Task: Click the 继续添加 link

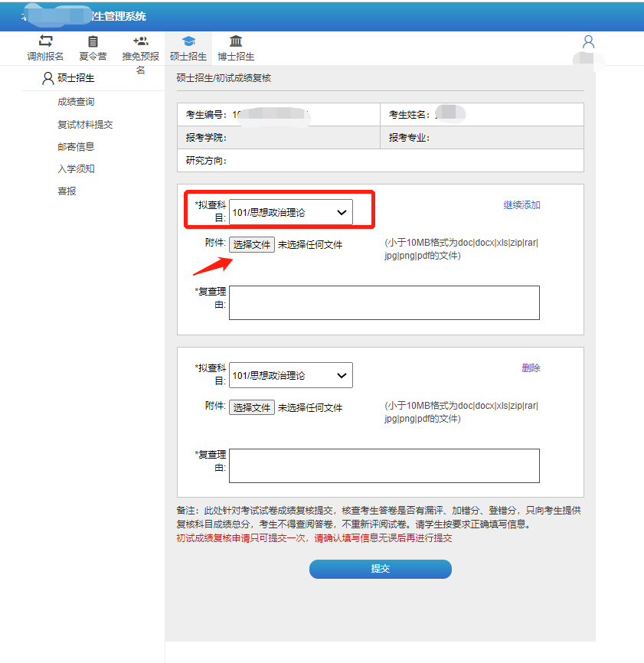Action: pos(521,205)
